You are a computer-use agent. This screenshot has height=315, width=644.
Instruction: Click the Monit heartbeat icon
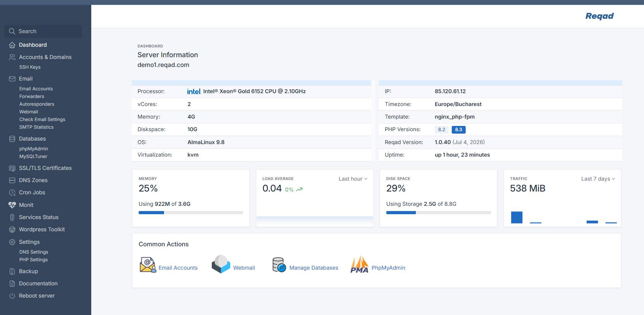[12, 205]
